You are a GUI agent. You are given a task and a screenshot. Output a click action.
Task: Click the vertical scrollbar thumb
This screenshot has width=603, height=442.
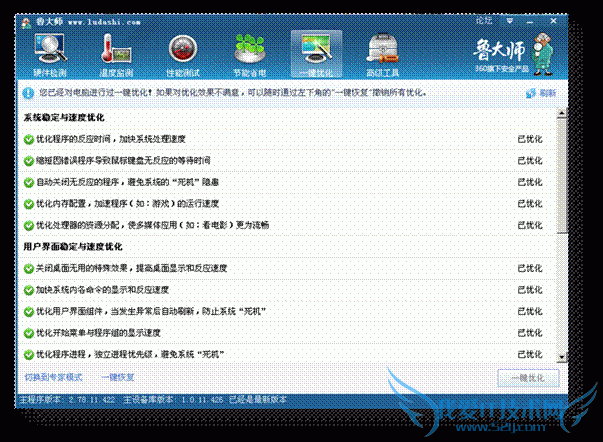click(x=562, y=175)
